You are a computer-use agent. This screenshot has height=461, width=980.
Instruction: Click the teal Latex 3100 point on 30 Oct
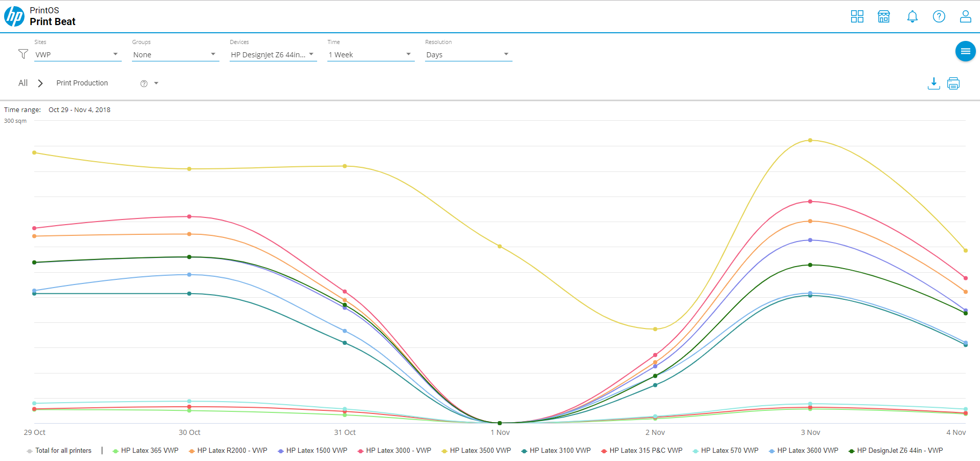pos(189,294)
